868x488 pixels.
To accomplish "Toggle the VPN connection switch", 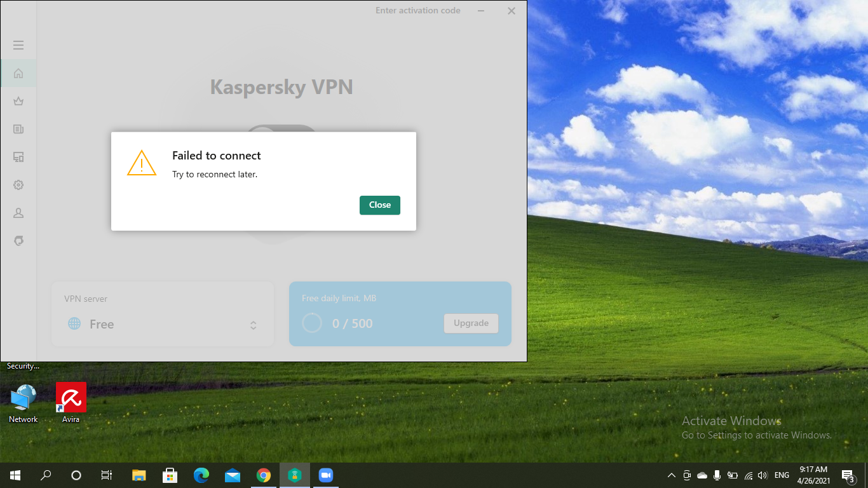I will click(281, 127).
